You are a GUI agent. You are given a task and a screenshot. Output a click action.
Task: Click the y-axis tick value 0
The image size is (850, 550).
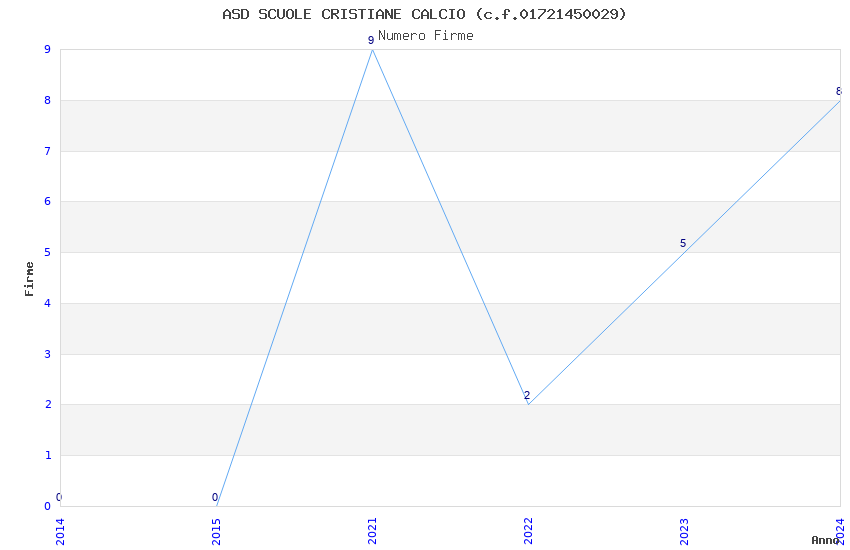pyautogui.click(x=48, y=507)
